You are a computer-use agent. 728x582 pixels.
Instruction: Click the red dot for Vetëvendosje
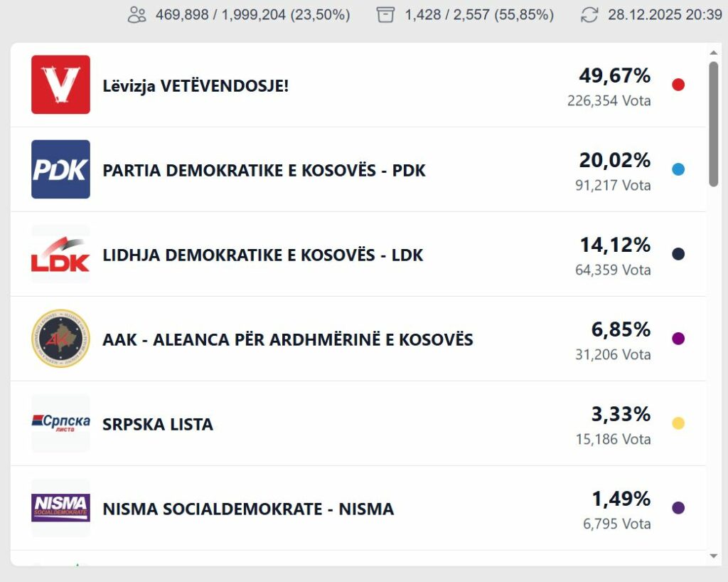pyautogui.click(x=678, y=85)
